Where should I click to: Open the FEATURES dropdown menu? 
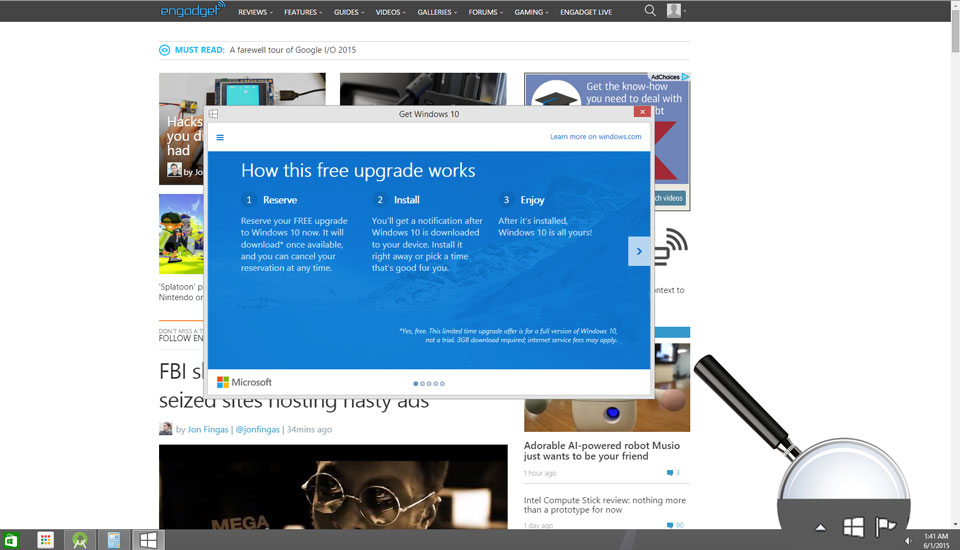click(x=302, y=12)
